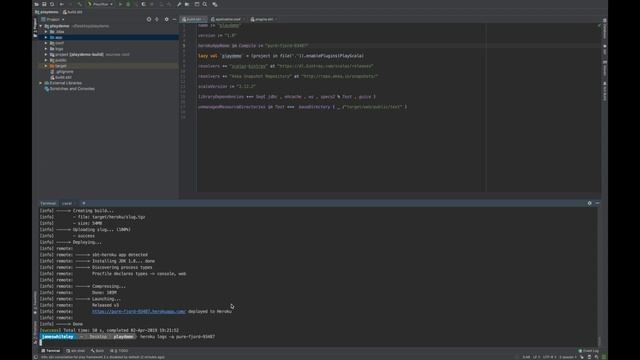The image size is (640, 360).
Task: Click the lazy val playdemo code line
Action: [281, 56]
